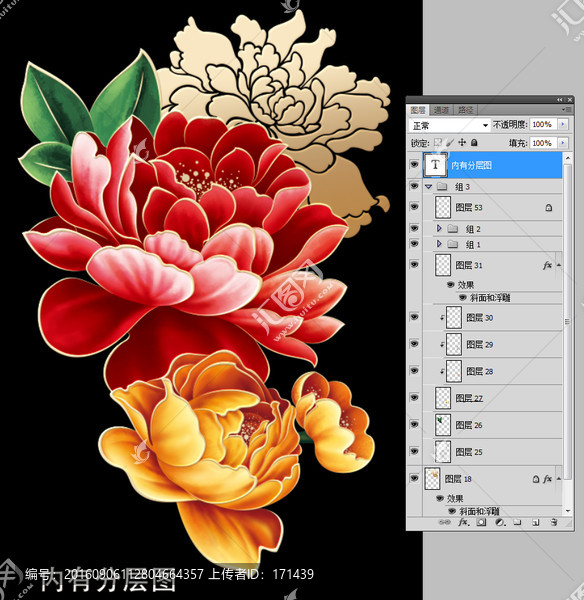584x600 pixels.
Task: Switch to the 通道 tab
Action: coord(441,110)
